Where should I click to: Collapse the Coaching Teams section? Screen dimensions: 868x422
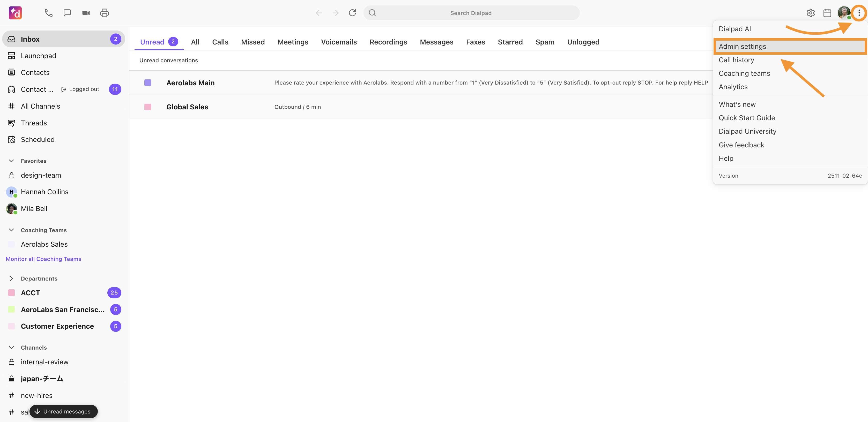(x=11, y=230)
